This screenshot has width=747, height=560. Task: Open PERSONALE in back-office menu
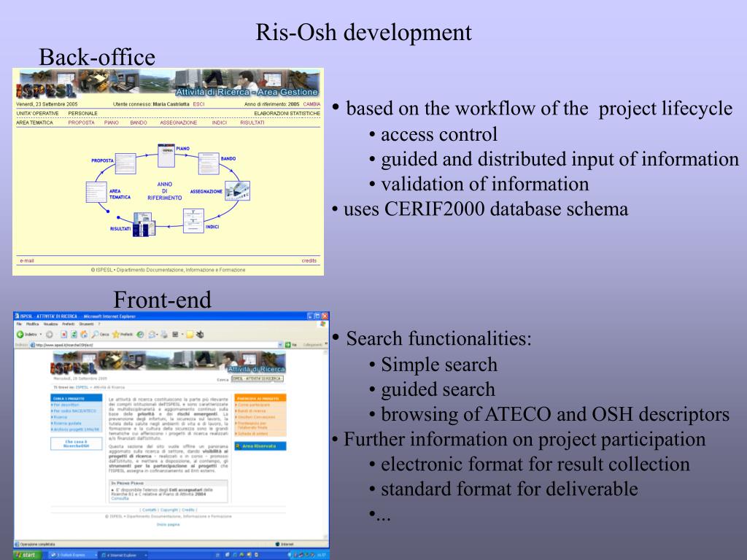[x=82, y=113]
